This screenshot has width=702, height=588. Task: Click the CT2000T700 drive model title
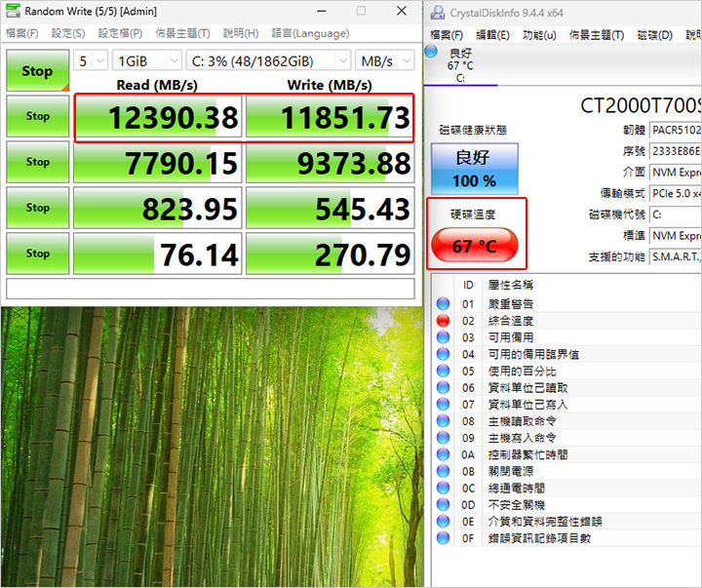point(641,105)
